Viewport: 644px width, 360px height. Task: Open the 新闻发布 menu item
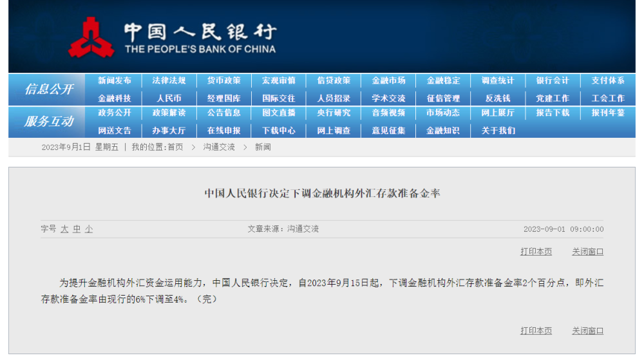[115, 81]
